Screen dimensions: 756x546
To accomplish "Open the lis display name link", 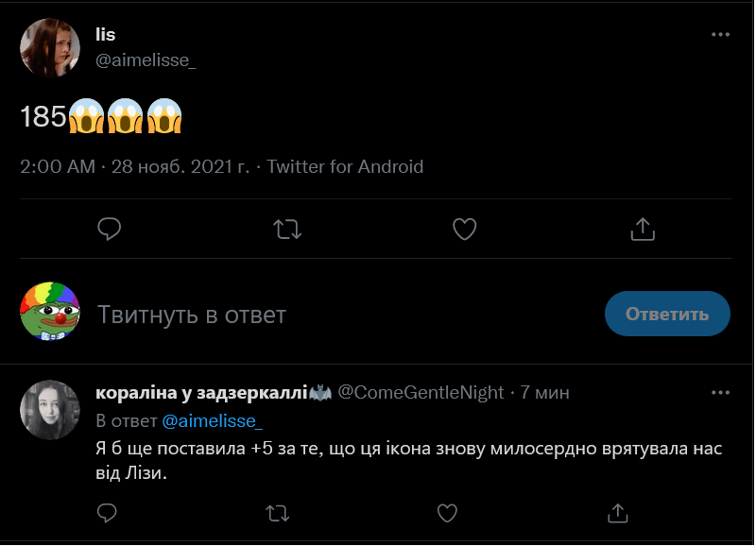I will (105, 35).
